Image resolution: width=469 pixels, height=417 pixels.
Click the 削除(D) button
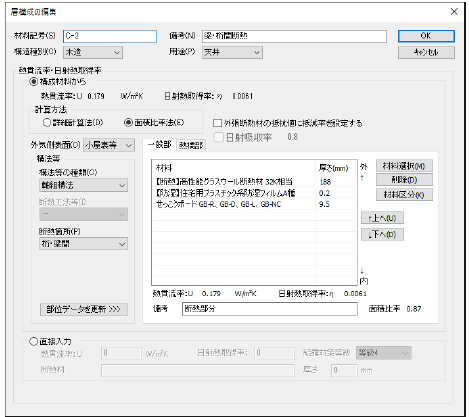pyautogui.click(x=404, y=180)
